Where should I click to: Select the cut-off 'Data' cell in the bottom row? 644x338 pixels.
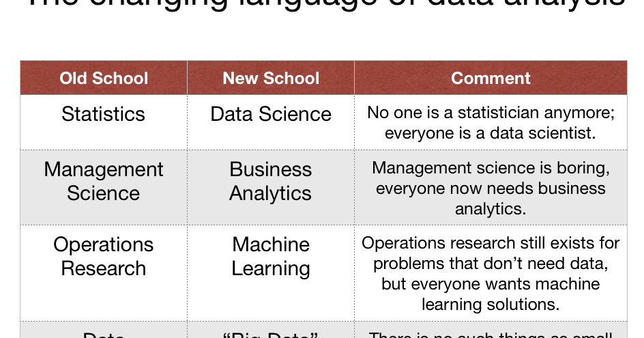[104, 334]
